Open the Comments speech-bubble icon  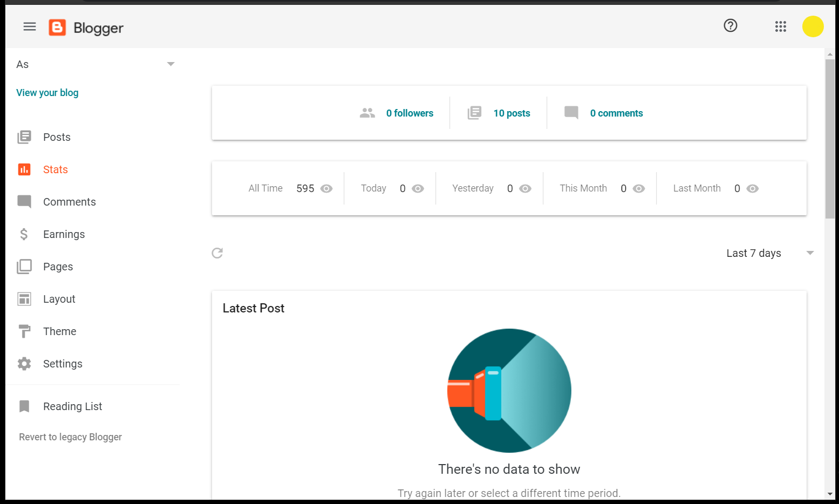coord(24,201)
